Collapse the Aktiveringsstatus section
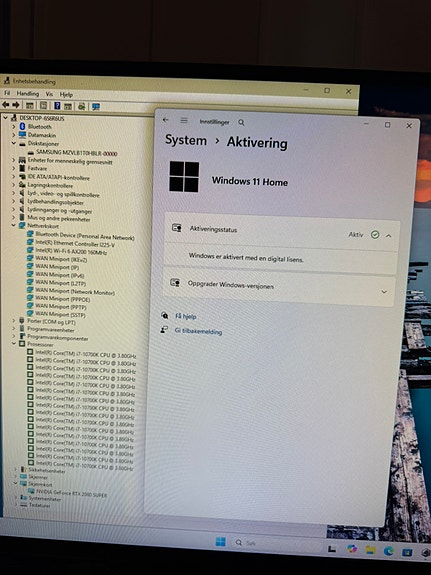This screenshot has height=575, width=431. tap(388, 236)
